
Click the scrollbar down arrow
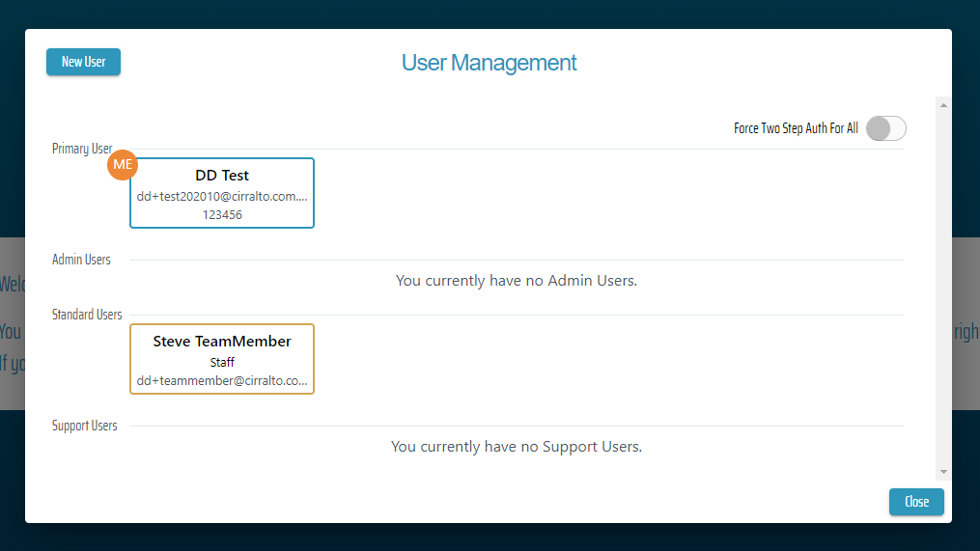point(943,472)
